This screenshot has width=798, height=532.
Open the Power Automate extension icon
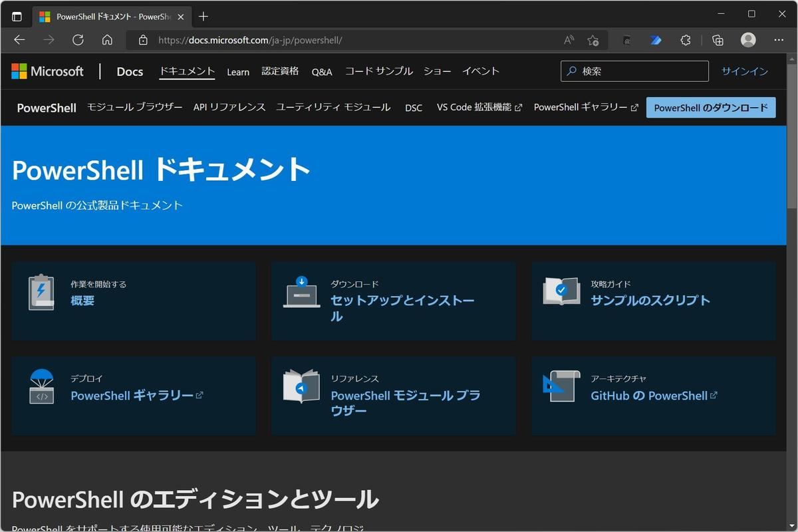pyautogui.click(x=656, y=40)
